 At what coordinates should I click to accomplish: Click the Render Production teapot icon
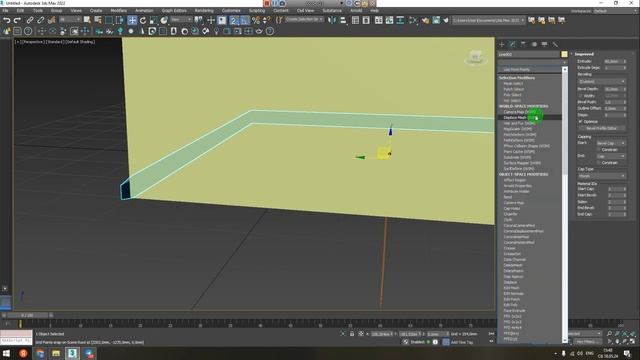point(446,20)
